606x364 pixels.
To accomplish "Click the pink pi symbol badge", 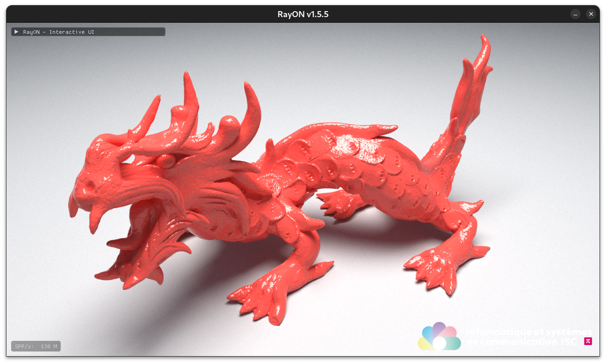I will (588, 341).
